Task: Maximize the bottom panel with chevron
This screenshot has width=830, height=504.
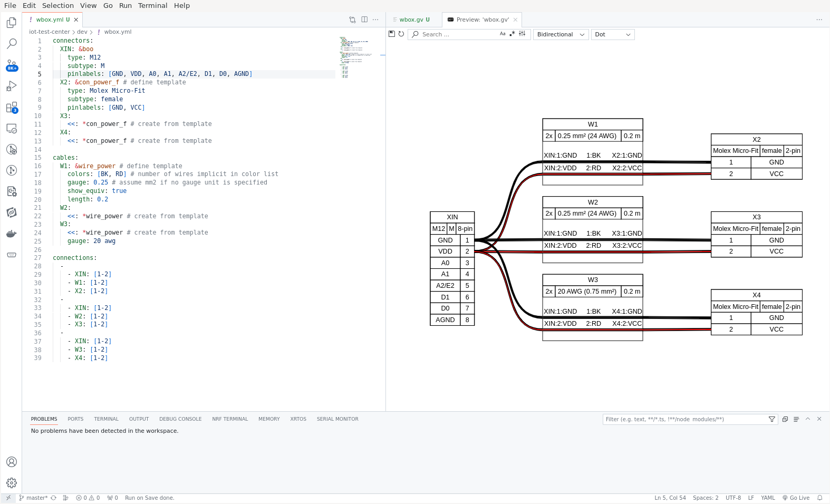Action: click(x=808, y=419)
